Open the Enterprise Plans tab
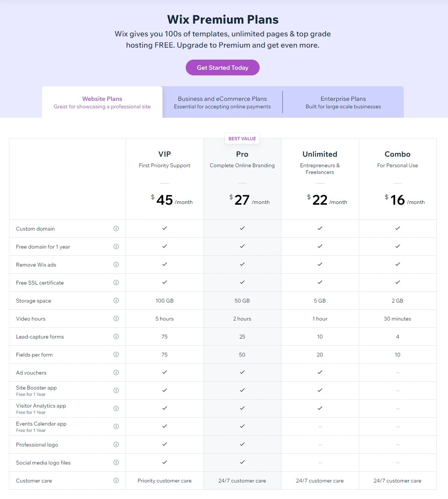Viewport: 448px width, 499px height. coord(343,102)
